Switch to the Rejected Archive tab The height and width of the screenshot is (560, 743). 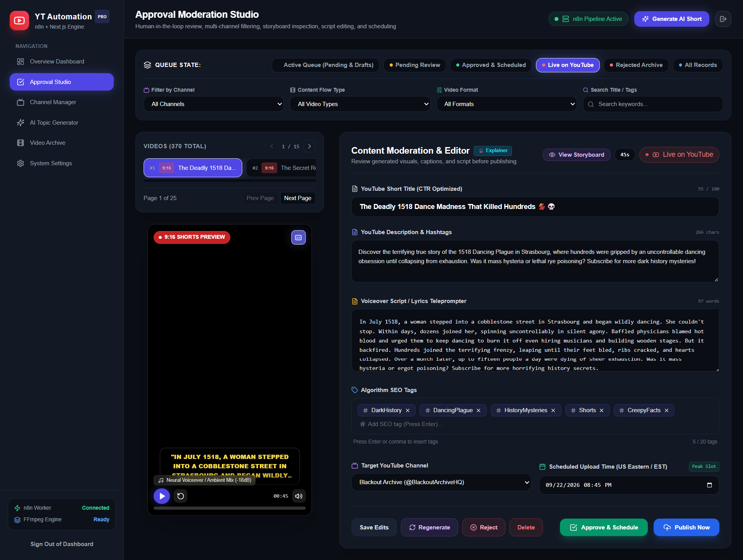click(636, 65)
